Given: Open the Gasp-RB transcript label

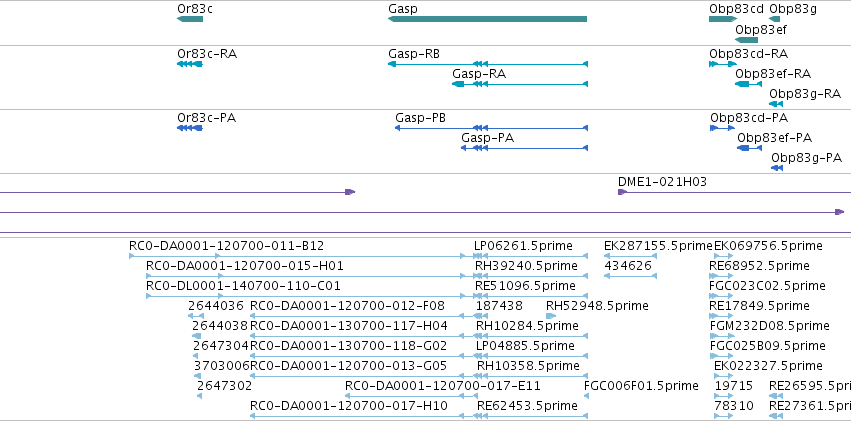Looking at the screenshot, I should tap(414, 54).
